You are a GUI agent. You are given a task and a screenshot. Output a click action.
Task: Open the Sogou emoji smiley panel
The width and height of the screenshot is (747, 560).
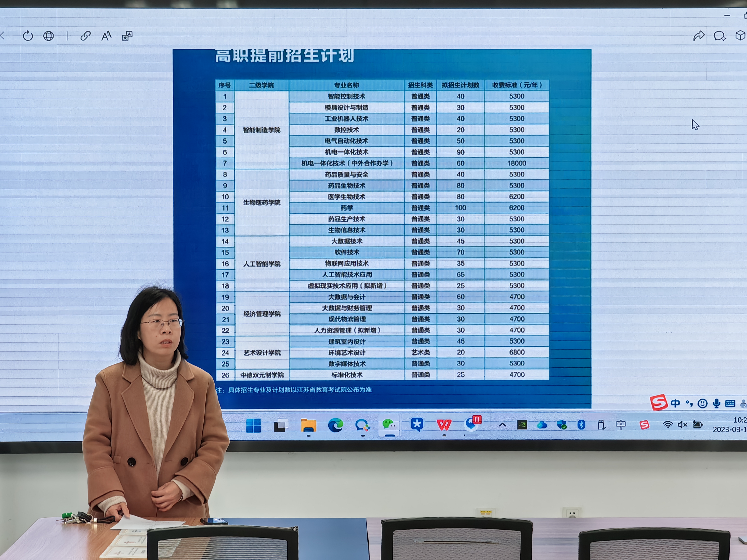[703, 403]
